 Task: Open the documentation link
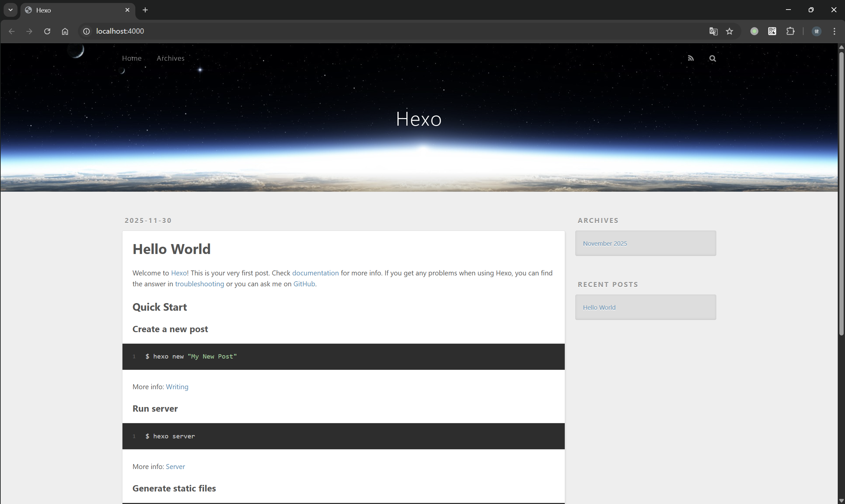[x=315, y=273]
